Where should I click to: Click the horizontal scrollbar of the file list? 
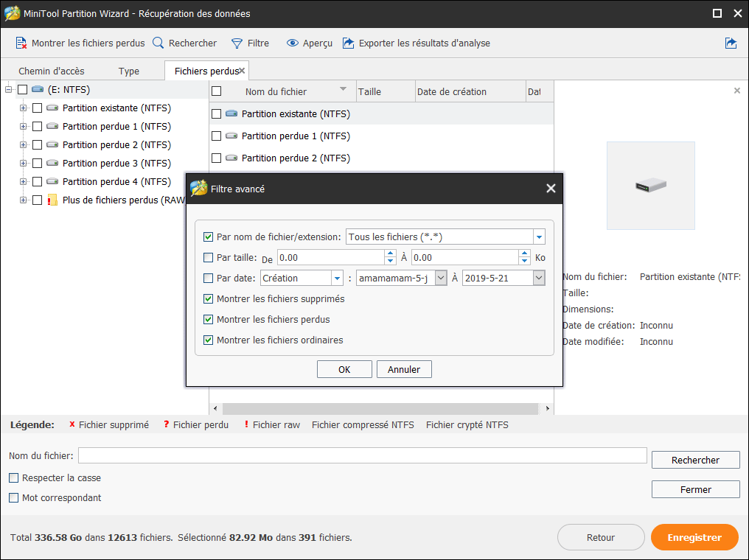pos(380,409)
